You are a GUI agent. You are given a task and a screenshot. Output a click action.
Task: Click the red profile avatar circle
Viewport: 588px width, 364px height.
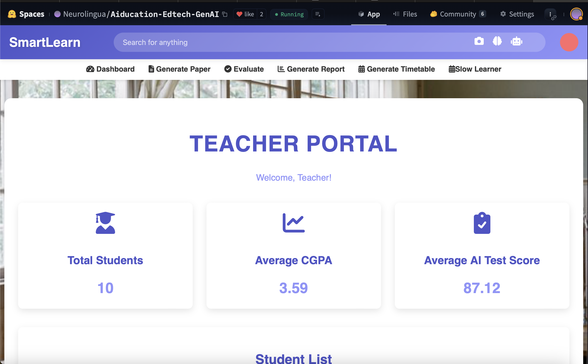click(569, 42)
